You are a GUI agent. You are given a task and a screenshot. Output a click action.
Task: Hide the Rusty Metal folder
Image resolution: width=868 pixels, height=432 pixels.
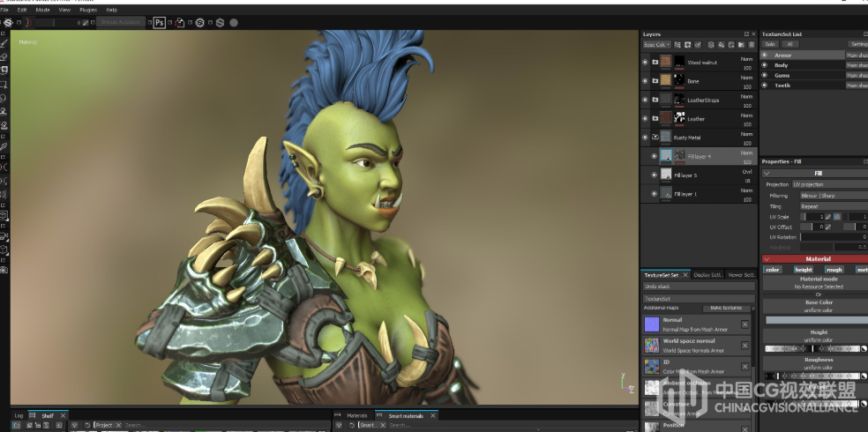point(645,138)
